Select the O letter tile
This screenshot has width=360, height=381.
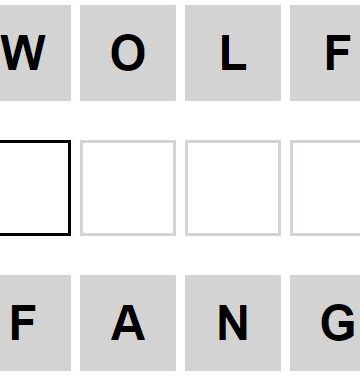(128, 53)
